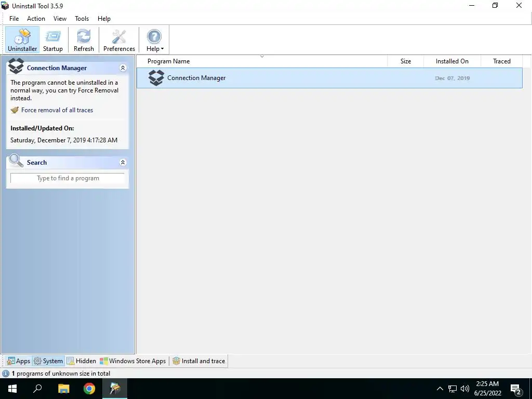Open the Tools menu
532x399 pixels.
click(82, 19)
